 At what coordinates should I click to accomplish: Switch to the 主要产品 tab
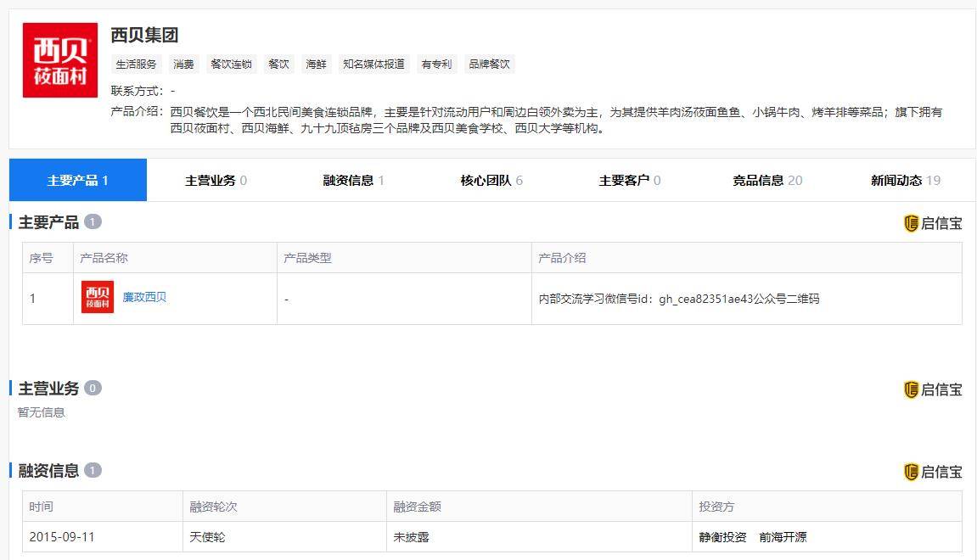point(78,180)
